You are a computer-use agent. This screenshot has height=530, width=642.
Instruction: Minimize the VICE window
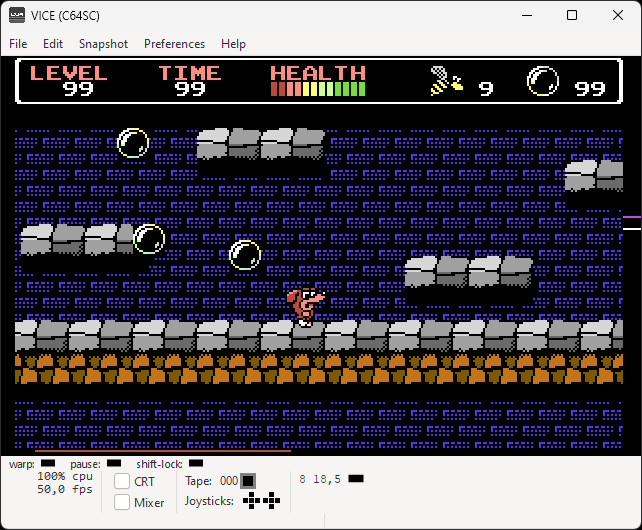coord(527,16)
